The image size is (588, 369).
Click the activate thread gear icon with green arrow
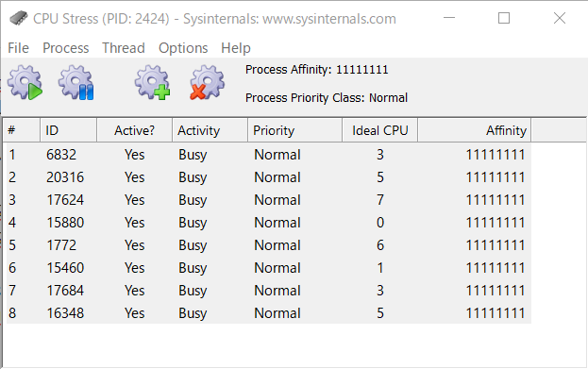[25, 82]
